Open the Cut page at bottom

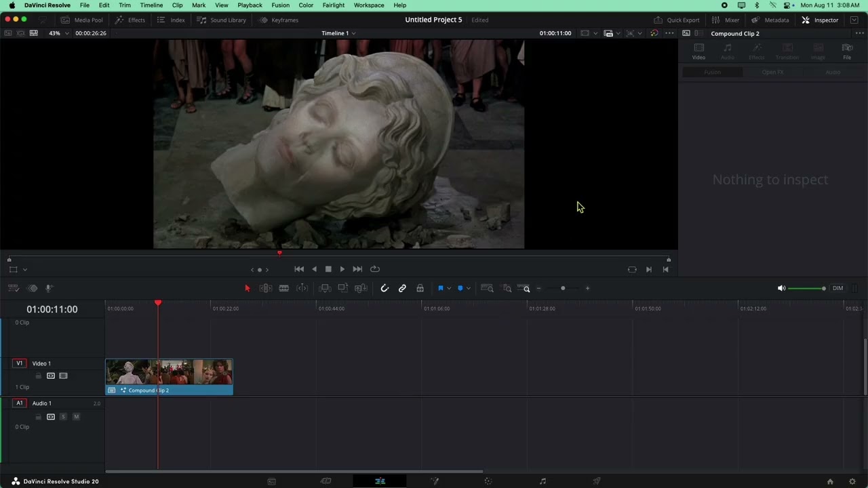coord(325,481)
